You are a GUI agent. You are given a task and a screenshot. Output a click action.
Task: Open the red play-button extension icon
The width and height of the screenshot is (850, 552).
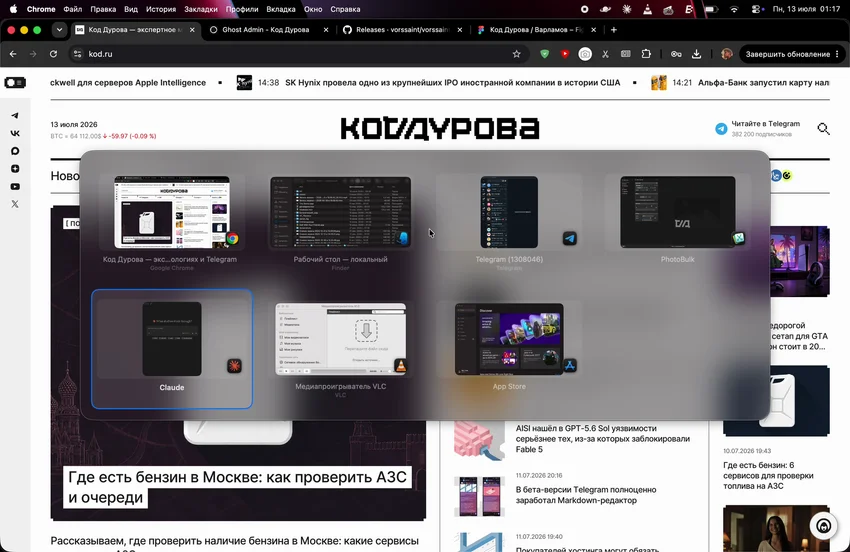[x=565, y=54]
